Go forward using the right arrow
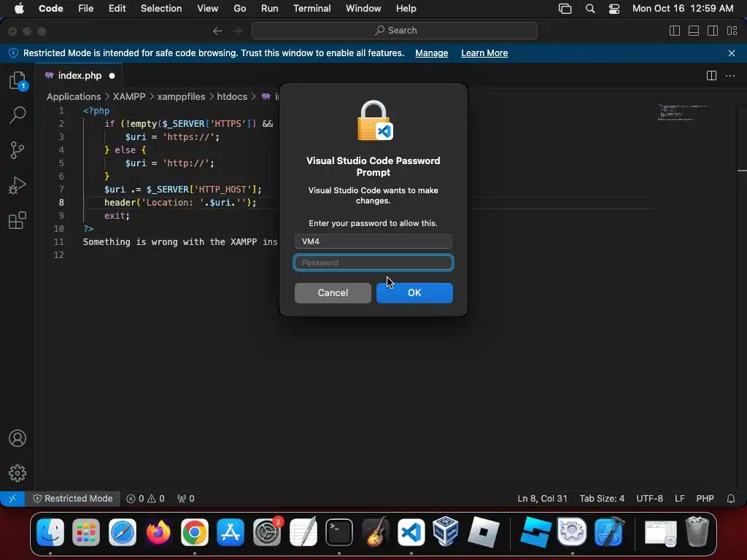Viewport: 747px width, 560px height. [237, 31]
